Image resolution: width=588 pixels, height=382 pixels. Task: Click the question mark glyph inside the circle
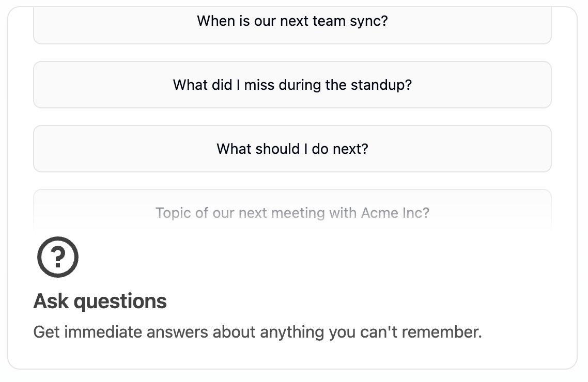point(58,257)
